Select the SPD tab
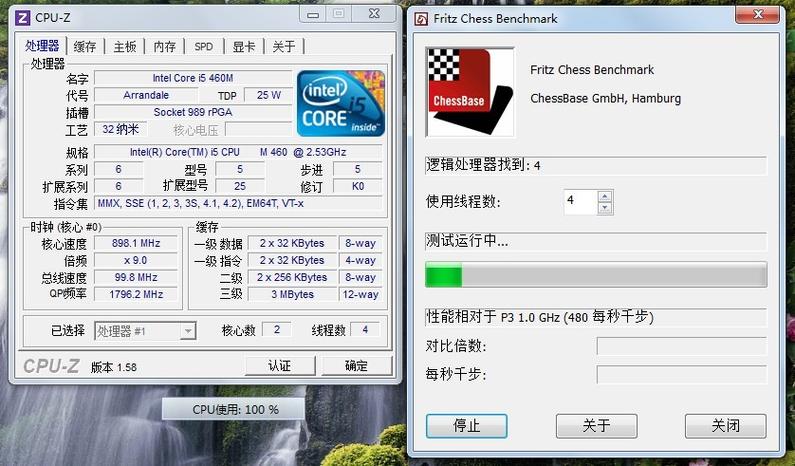795x466 pixels. (x=204, y=47)
